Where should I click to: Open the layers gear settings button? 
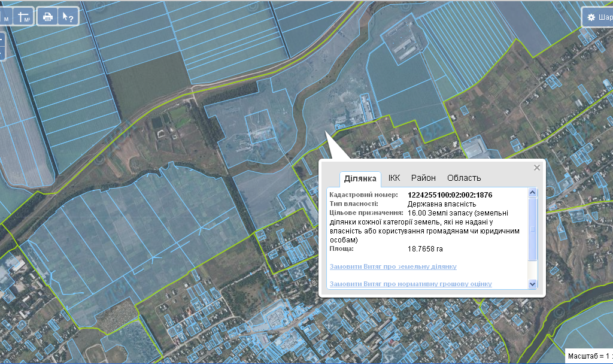[x=598, y=17]
